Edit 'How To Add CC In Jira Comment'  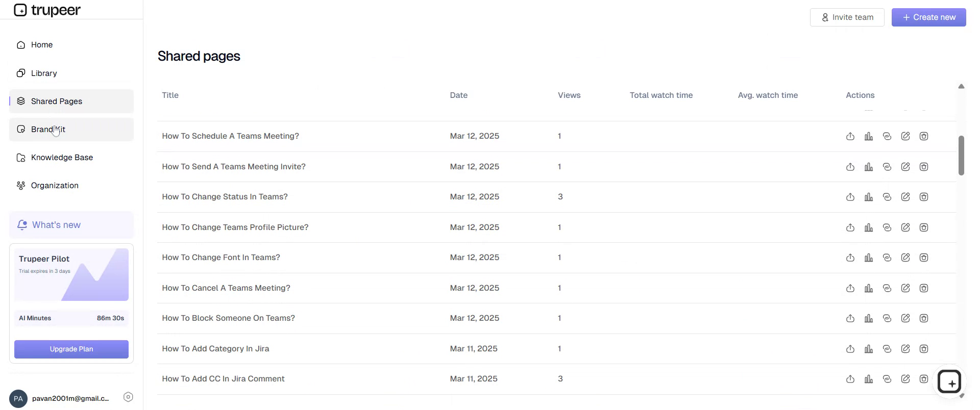pos(905,379)
